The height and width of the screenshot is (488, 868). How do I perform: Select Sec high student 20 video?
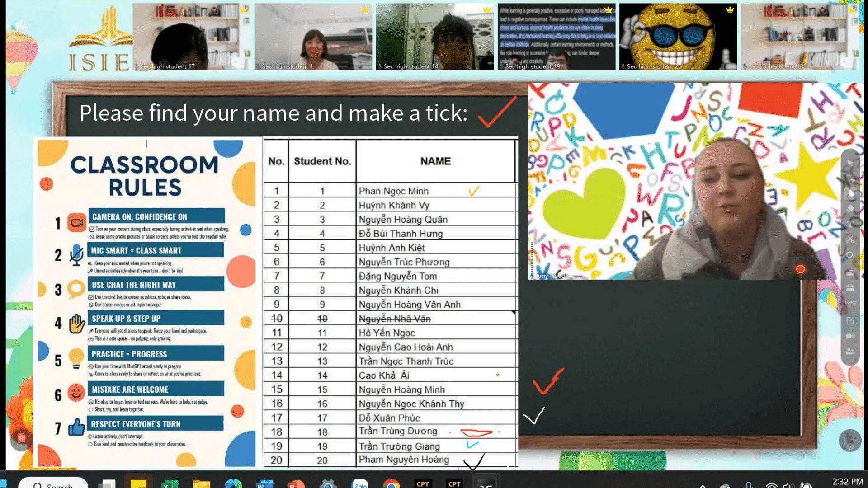(678, 37)
